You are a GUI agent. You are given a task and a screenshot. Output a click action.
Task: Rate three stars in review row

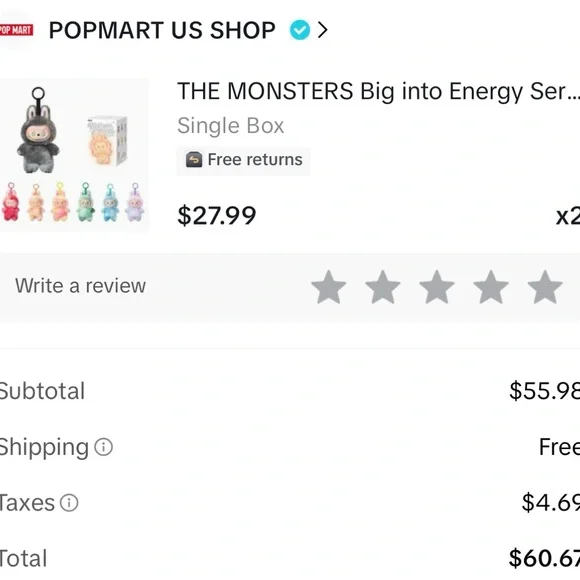tap(437, 287)
